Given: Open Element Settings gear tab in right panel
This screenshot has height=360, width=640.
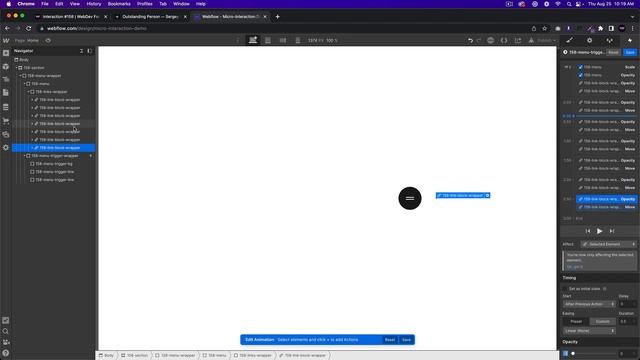Looking at the screenshot, I should point(589,40).
